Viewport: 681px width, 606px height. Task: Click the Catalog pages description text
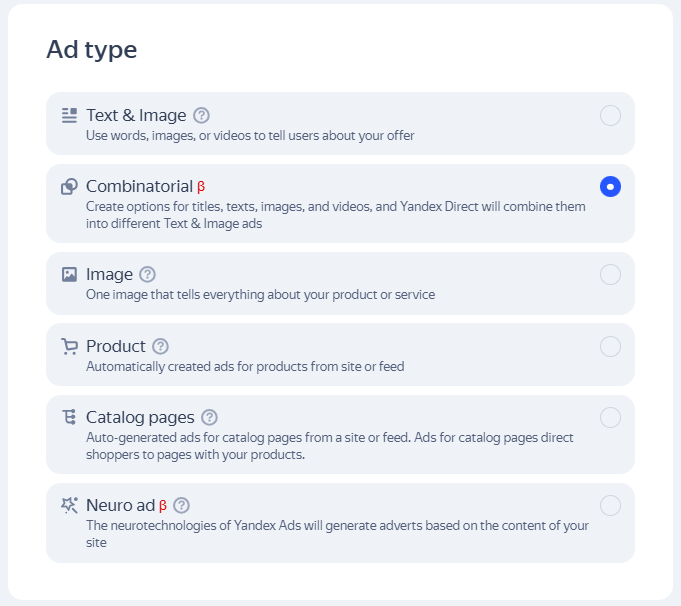pos(330,446)
